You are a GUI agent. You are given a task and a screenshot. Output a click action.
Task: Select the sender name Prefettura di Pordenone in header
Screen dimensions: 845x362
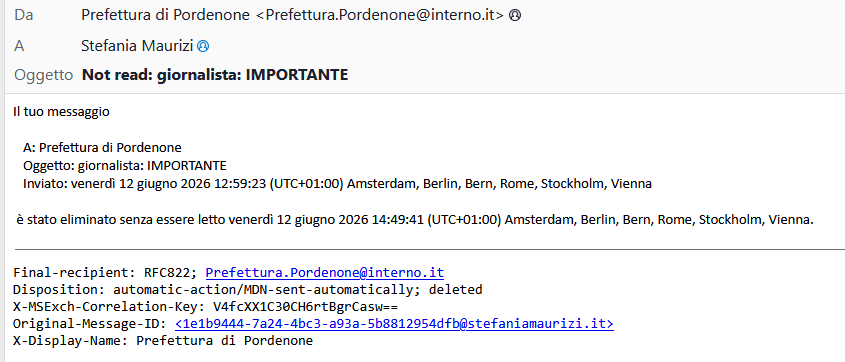click(165, 15)
